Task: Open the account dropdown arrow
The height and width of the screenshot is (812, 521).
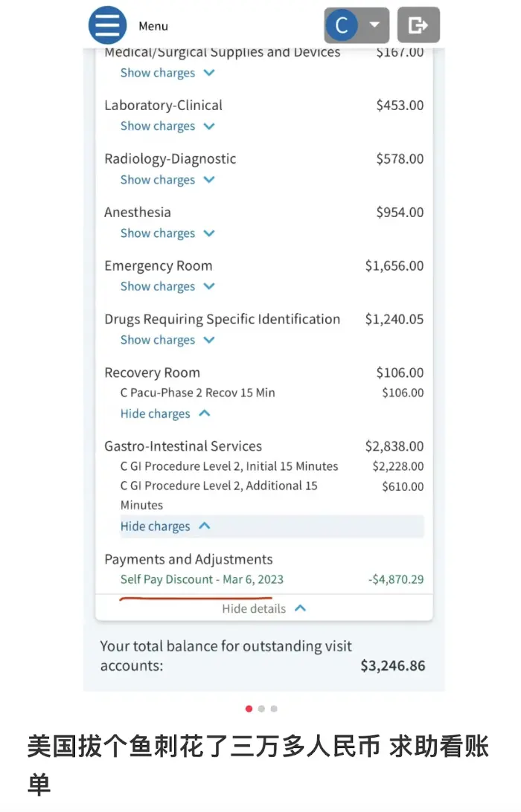Action: click(374, 25)
